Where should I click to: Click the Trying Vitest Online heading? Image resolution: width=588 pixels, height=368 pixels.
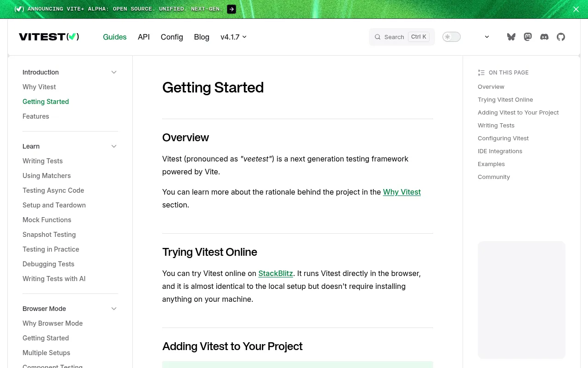(209, 252)
